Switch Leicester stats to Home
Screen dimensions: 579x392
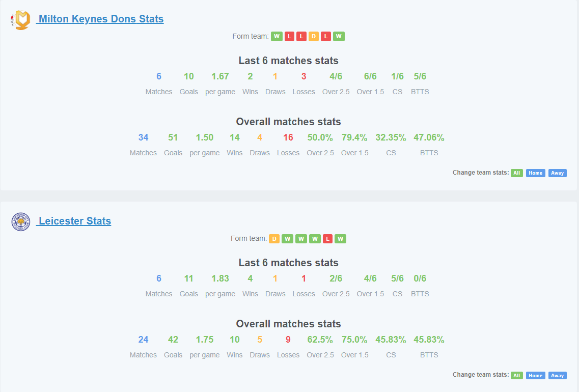[x=535, y=375]
